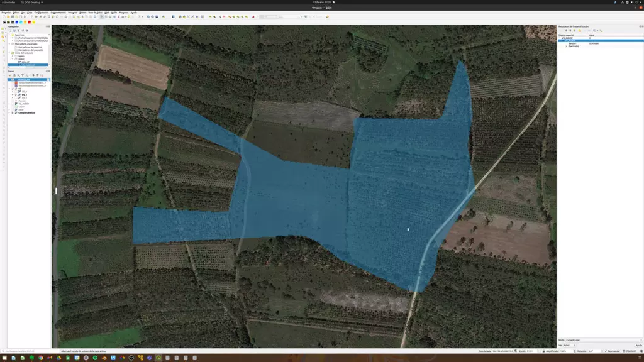The width and height of the screenshot is (644, 362).
Task: Collapse the Favoritos node in Navegador
Action: pos(9,35)
